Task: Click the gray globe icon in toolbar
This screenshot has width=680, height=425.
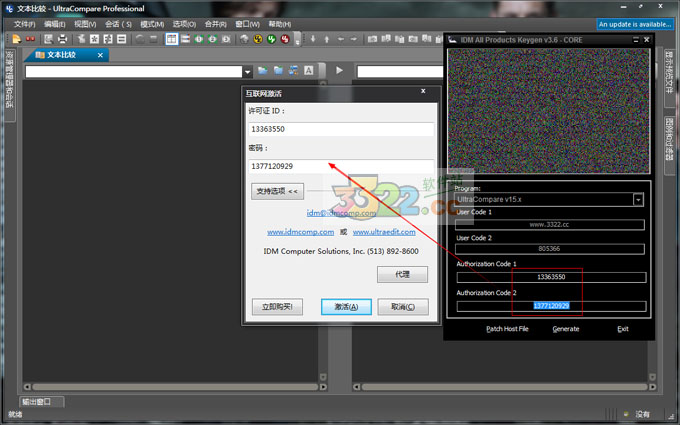Action: pos(244,39)
